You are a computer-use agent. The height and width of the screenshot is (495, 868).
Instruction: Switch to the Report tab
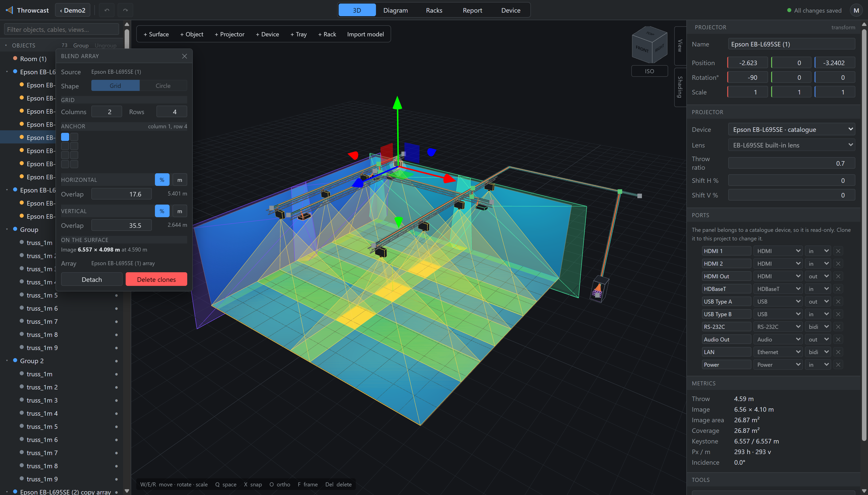point(472,10)
